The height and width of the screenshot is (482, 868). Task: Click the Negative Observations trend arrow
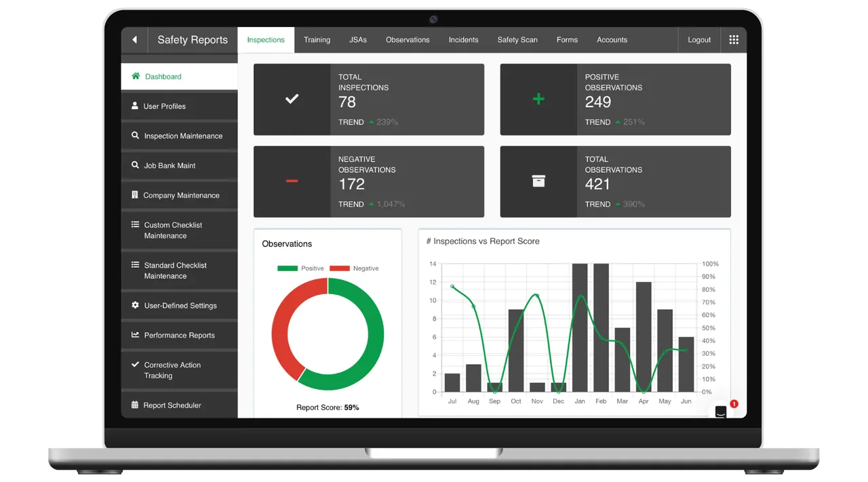pos(371,204)
